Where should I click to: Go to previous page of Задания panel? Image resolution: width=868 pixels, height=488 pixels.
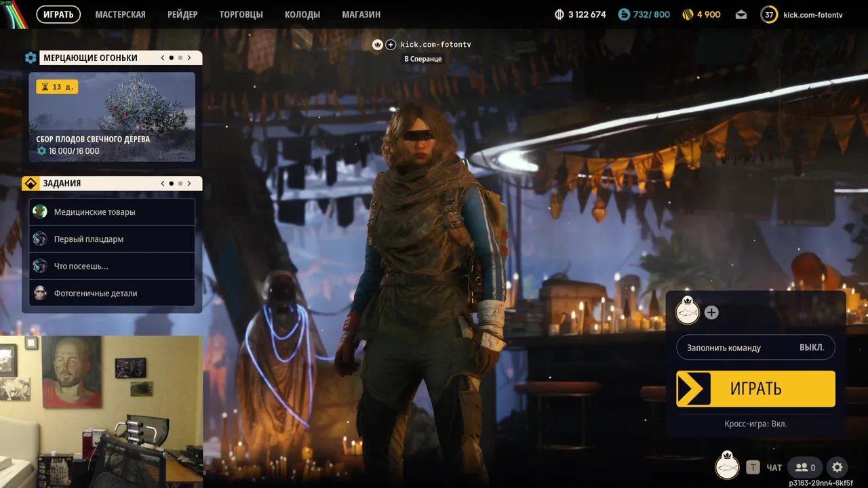tap(163, 184)
